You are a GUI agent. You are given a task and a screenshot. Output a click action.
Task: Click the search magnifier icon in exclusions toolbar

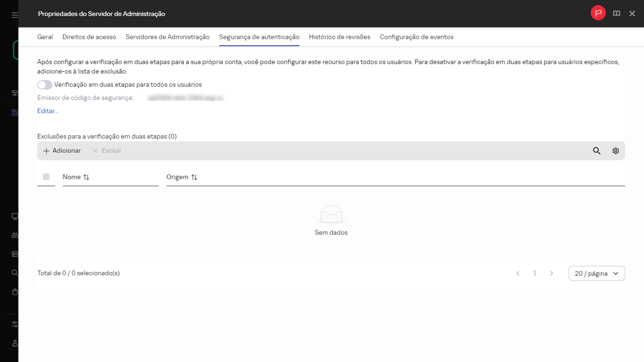point(596,151)
